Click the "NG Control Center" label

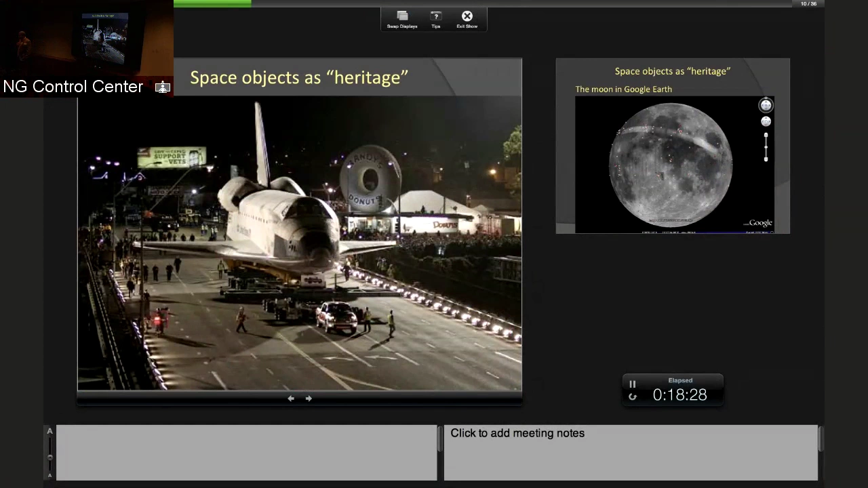point(73,87)
